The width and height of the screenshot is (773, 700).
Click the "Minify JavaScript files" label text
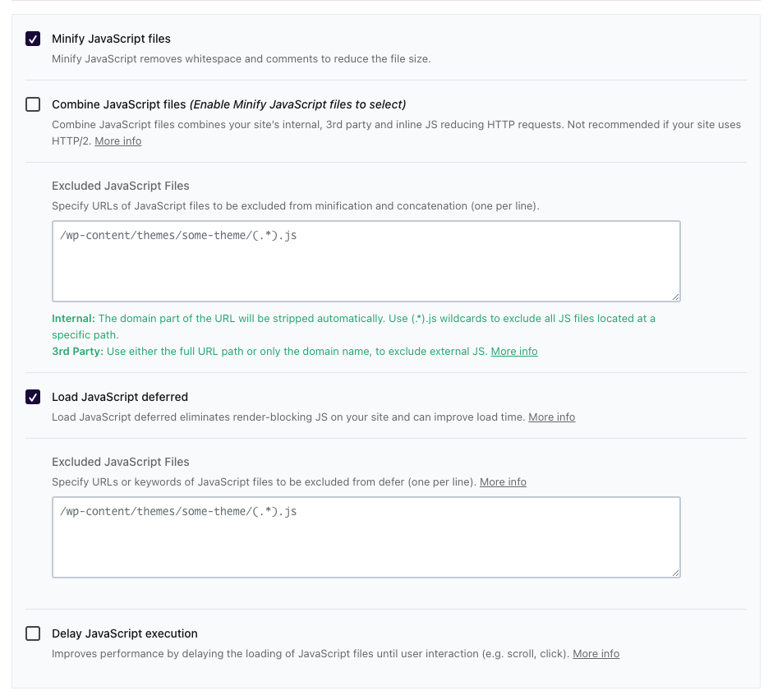pyautogui.click(x=111, y=39)
